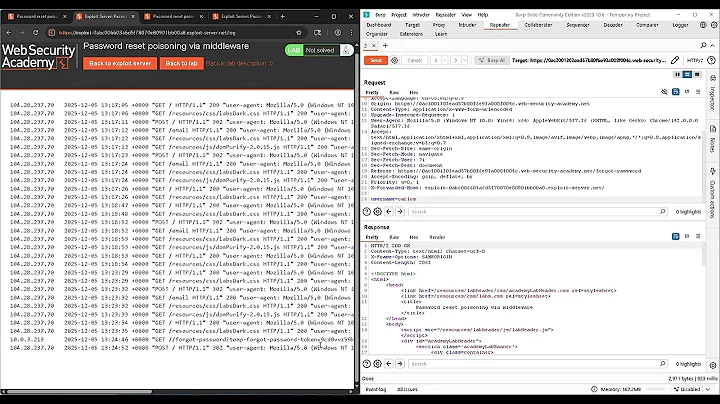
Task: Click the Cancel button in Repeater
Action: pos(414,60)
